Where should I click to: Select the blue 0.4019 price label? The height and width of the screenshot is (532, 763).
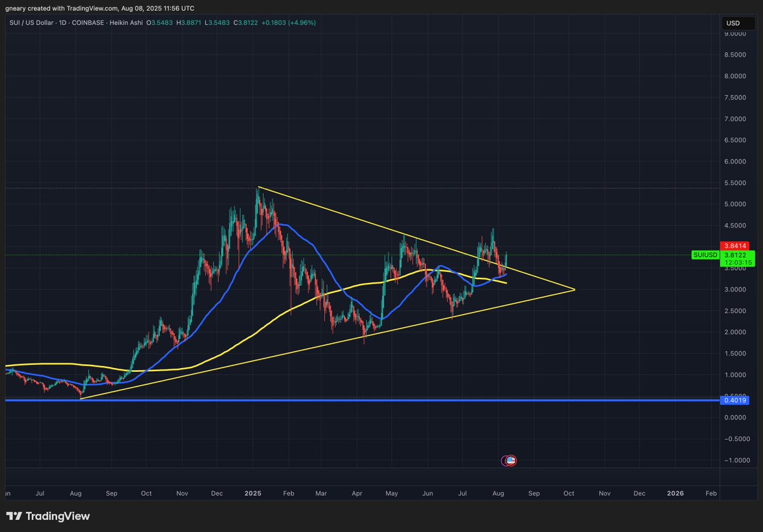(x=736, y=400)
